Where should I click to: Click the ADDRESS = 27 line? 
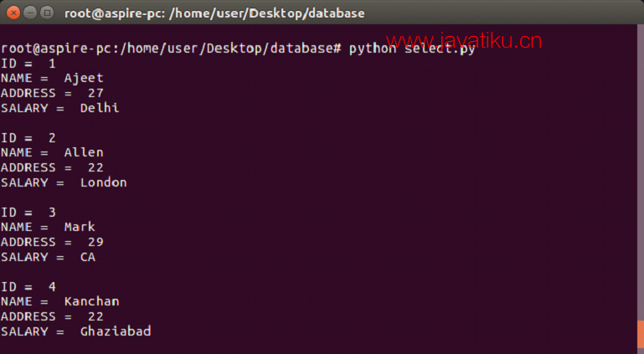pyautogui.click(x=52, y=93)
